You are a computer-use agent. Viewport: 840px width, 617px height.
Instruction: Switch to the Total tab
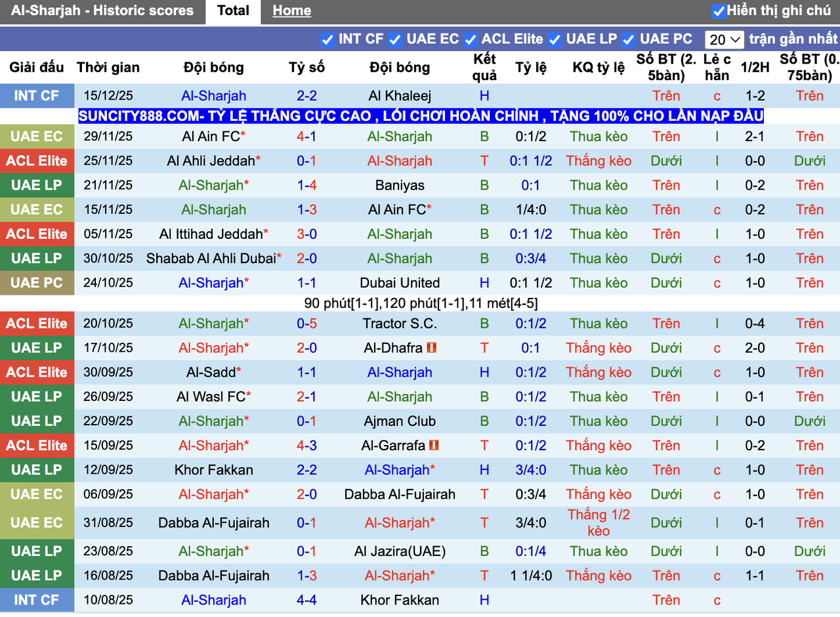pyautogui.click(x=233, y=11)
